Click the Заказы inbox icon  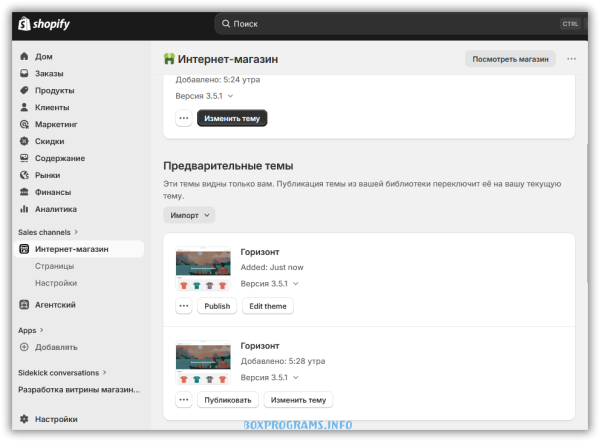(x=24, y=73)
